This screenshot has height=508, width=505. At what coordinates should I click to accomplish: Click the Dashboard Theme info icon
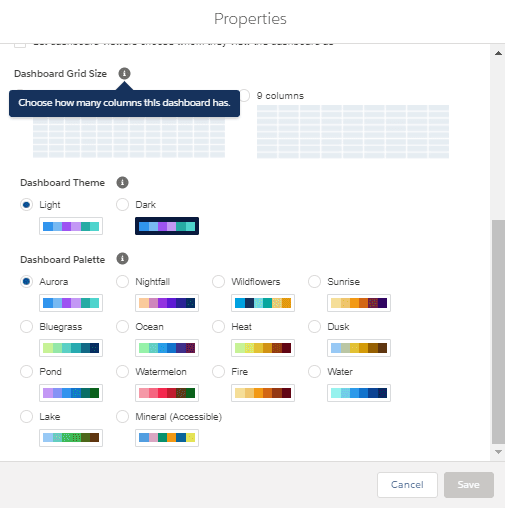coord(122,183)
